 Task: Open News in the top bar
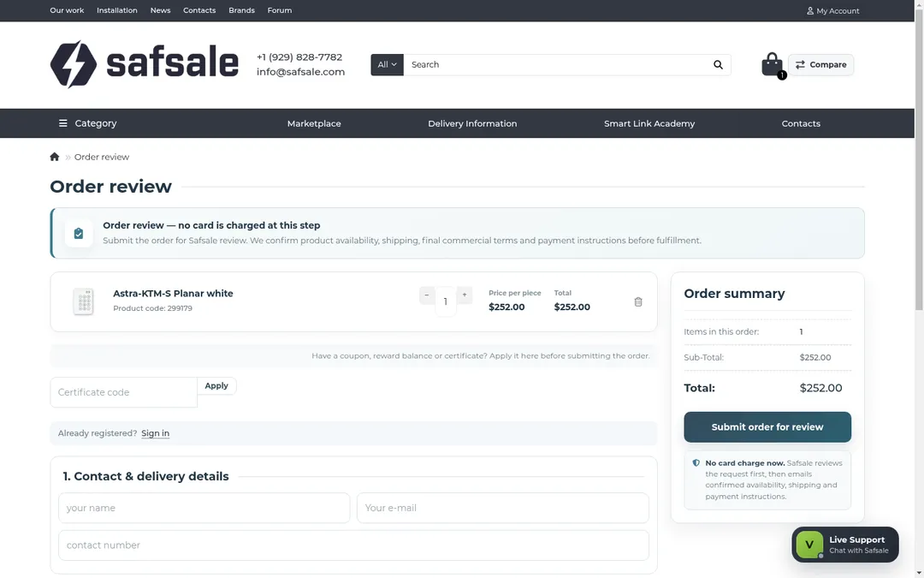click(x=160, y=10)
